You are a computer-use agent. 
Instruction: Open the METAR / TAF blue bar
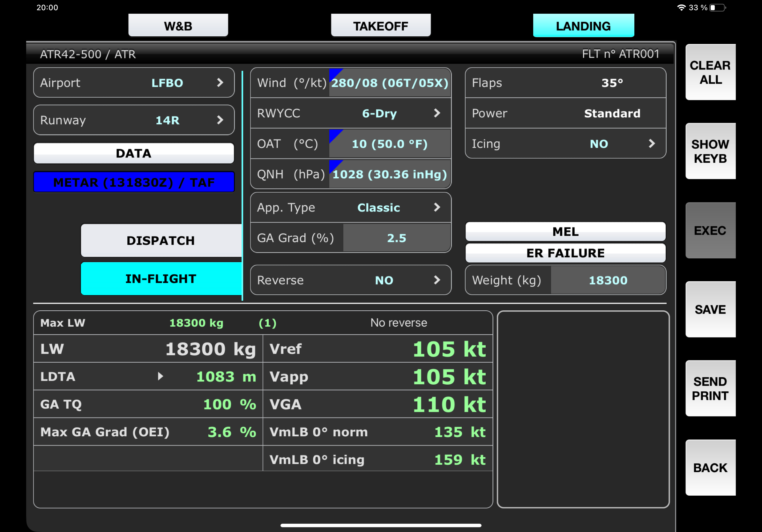click(x=134, y=182)
